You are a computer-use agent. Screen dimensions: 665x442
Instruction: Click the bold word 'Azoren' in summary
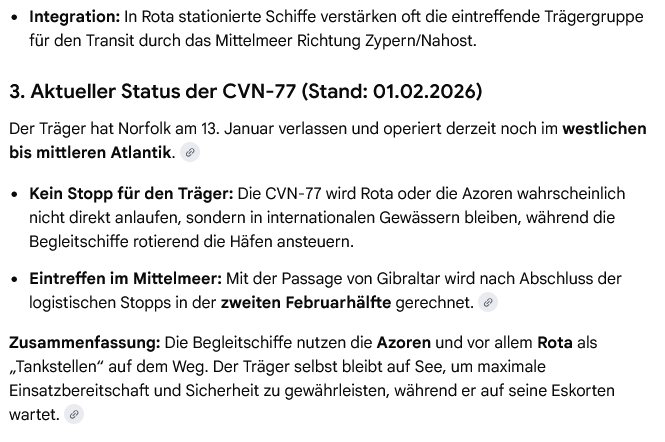[404, 342]
